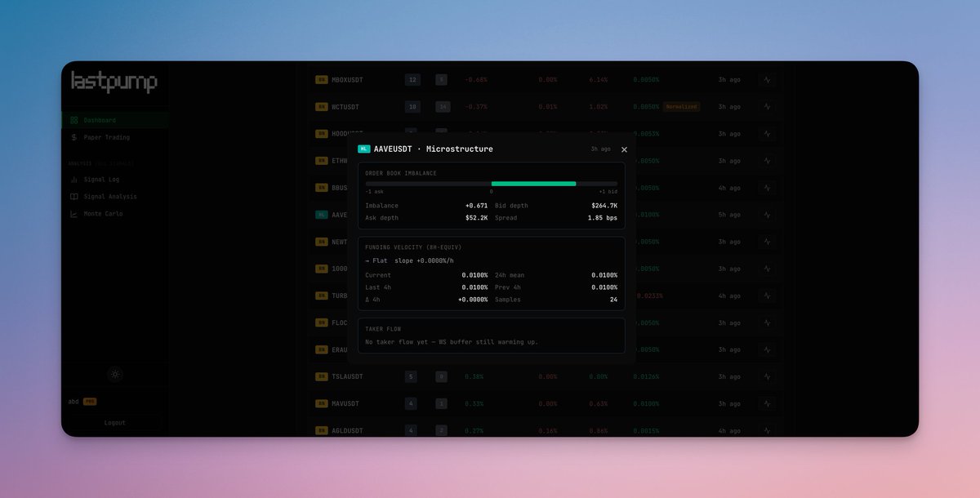Click the order book imbalance bar
The width and height of the screenshot is (980, 498).
tap(492, 184)
